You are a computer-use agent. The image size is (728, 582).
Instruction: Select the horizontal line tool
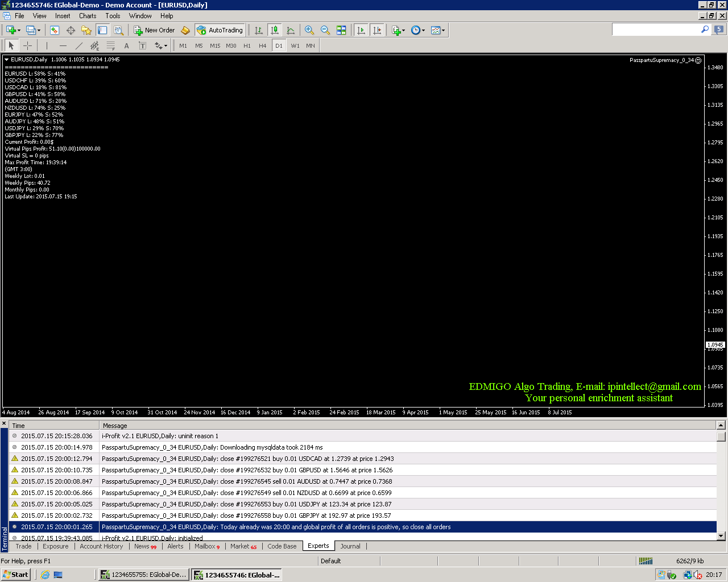(x=63, y=45)
